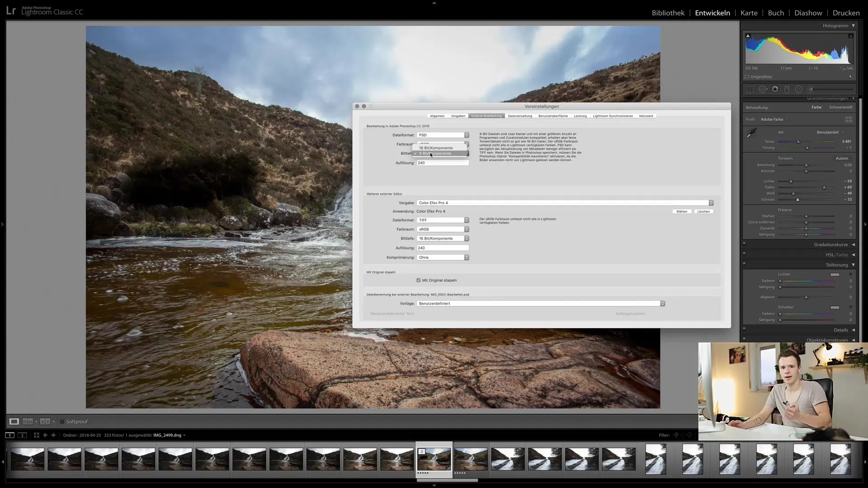Screen dimensions: 868x488
Task: Click the Löschen button
Action: coord(703,211)
